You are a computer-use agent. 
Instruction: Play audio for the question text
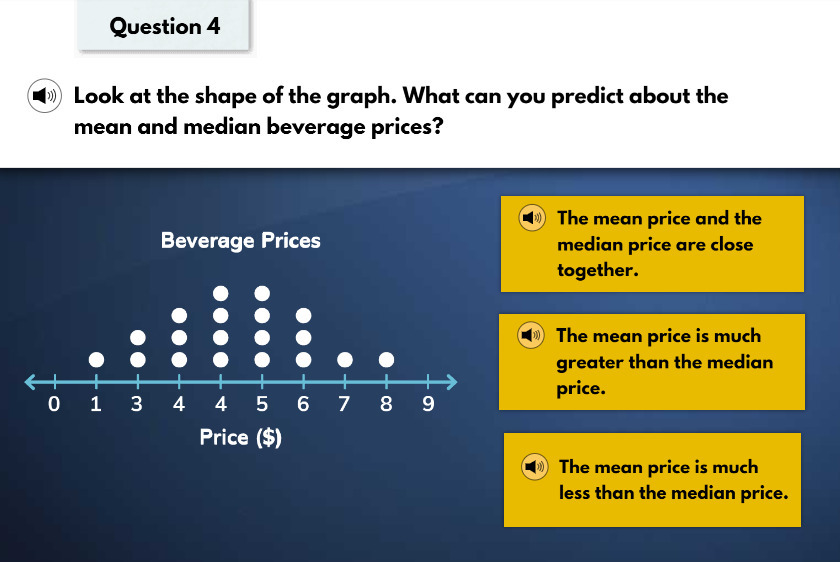coord(44,96)
